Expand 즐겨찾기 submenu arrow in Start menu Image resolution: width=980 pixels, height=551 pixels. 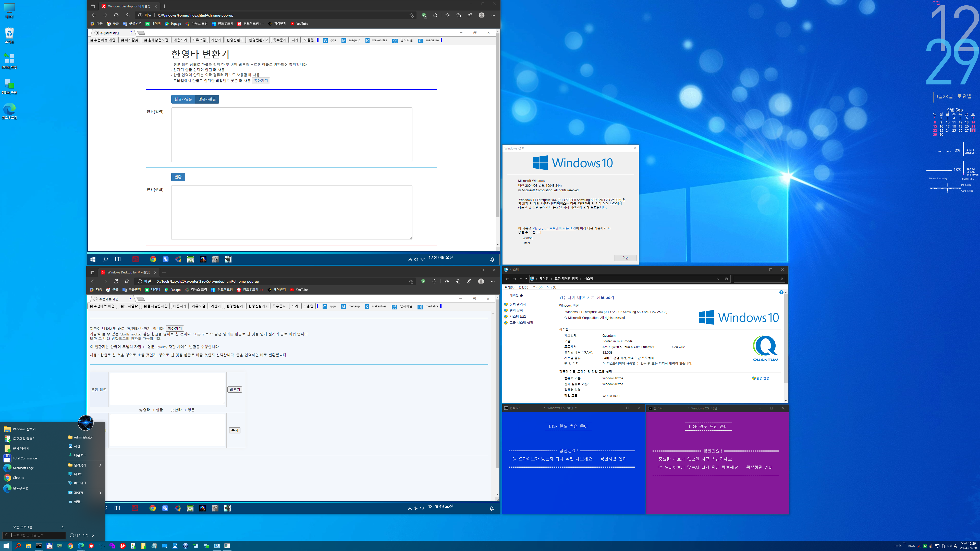point(101,465)
